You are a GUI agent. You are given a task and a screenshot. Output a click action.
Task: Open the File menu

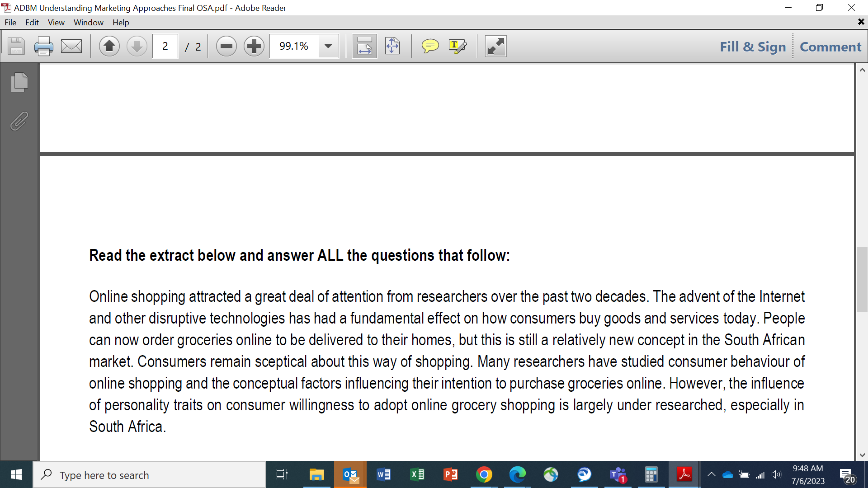click(x=10, y=22)
